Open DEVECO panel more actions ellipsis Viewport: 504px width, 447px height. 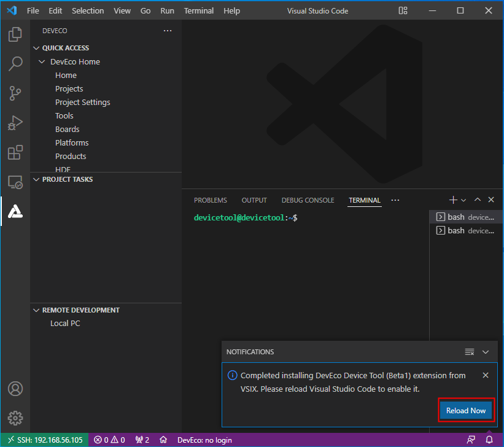coord(168,31)
